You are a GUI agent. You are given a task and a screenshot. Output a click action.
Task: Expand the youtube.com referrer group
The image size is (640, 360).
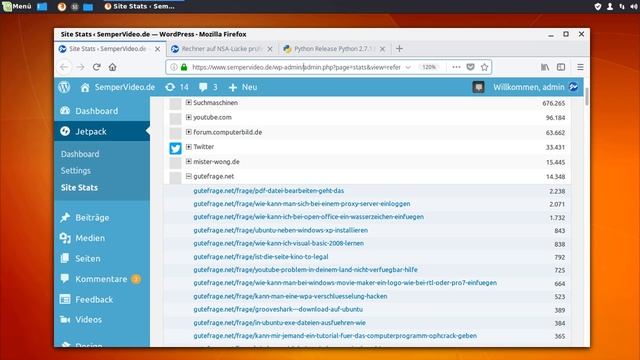click(x=189, y=117)
